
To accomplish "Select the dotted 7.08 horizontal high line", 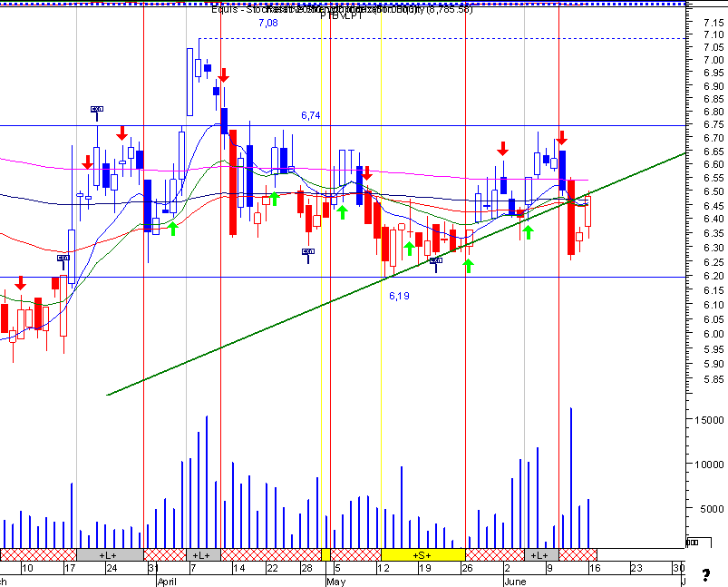I will (x=442, y=39).
